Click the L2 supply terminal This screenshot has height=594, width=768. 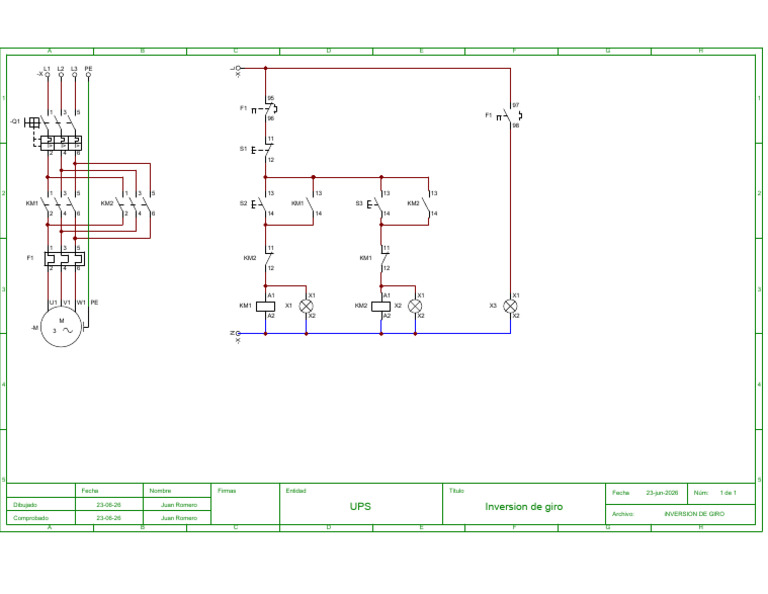point(61,75)
